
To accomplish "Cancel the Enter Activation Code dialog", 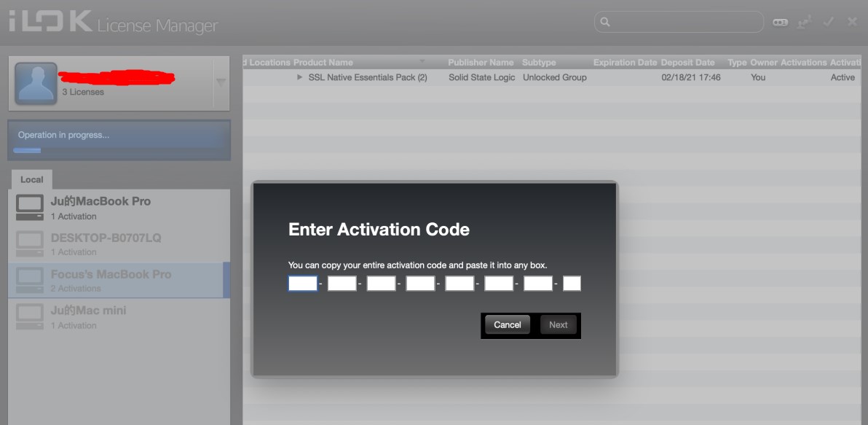I will point(508,324).
